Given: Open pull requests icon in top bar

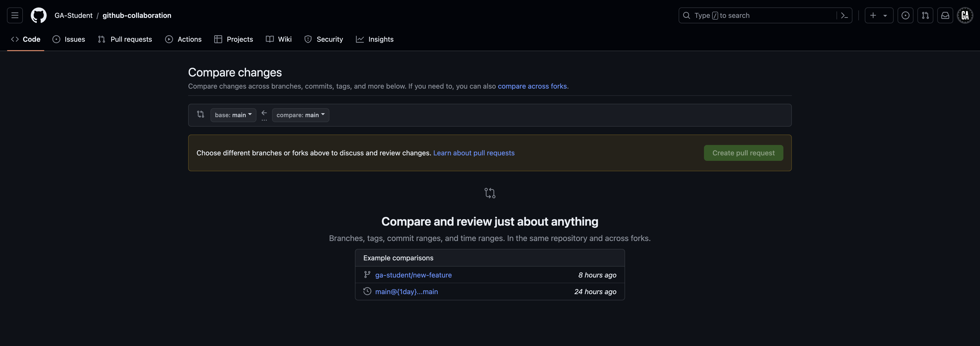Looking at the screenshot, I should tap(925, 15).
